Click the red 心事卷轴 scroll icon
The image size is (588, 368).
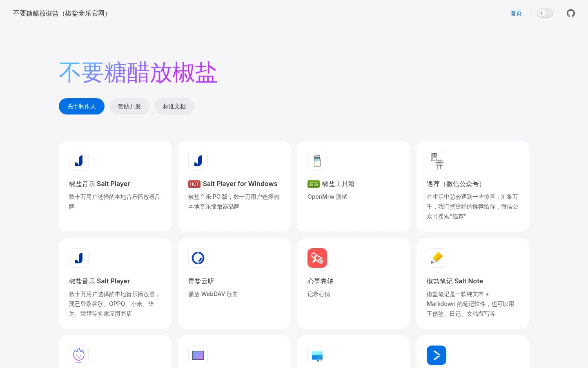click(x=317, y=258)
